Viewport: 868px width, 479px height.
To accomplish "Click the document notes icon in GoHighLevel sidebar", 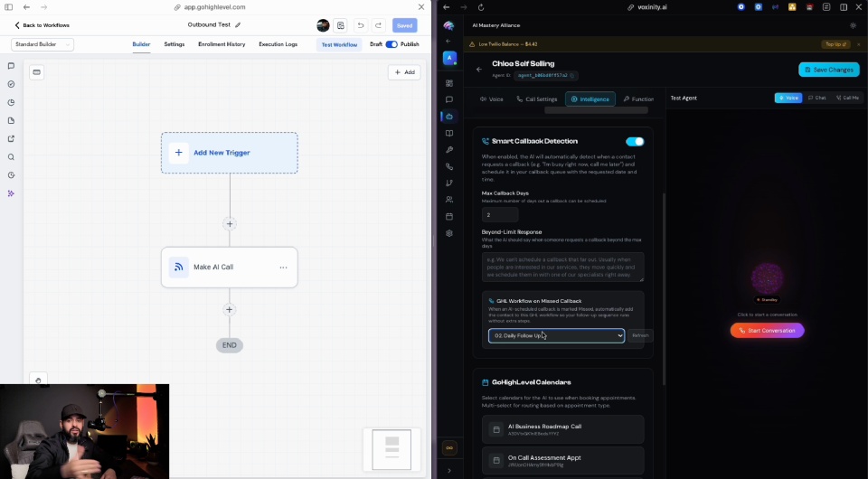I will click(11, 120).
